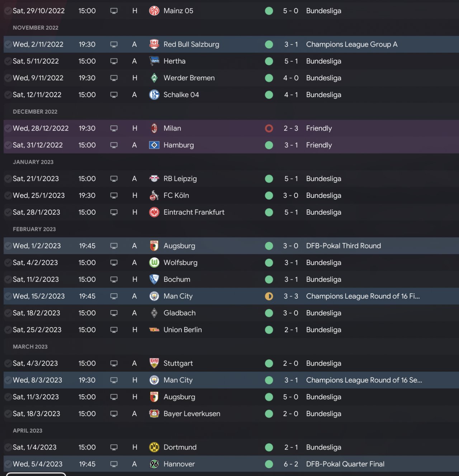
Task: Click the Mainz 05 club badge
Action: [154, 11]
